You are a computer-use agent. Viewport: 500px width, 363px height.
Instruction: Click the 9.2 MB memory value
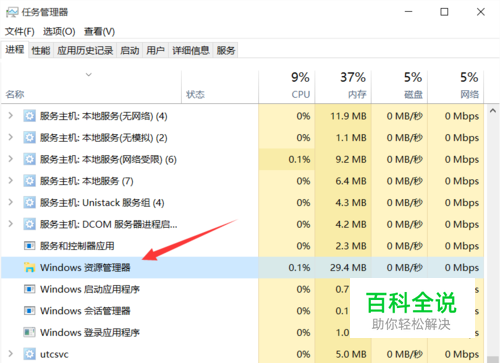point(351,159)
